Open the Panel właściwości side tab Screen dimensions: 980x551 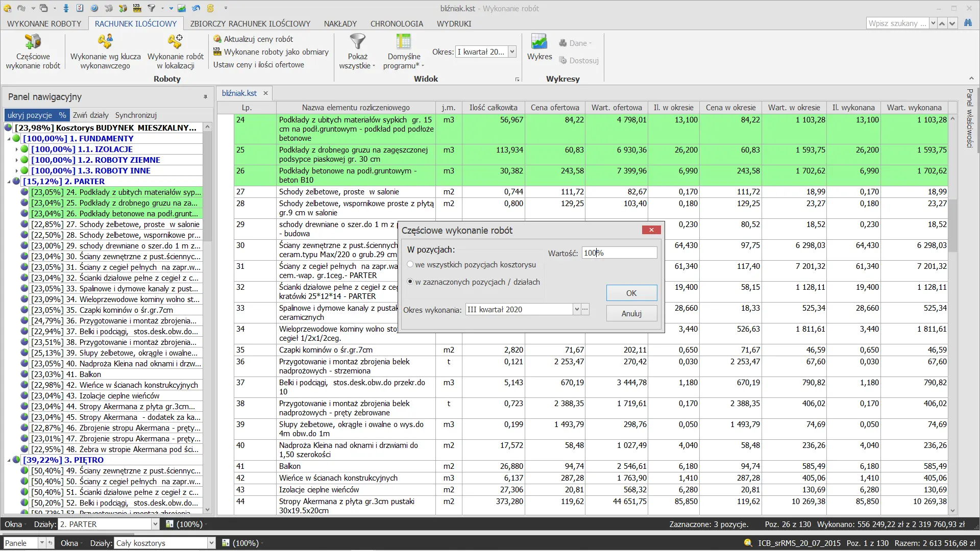969,118
